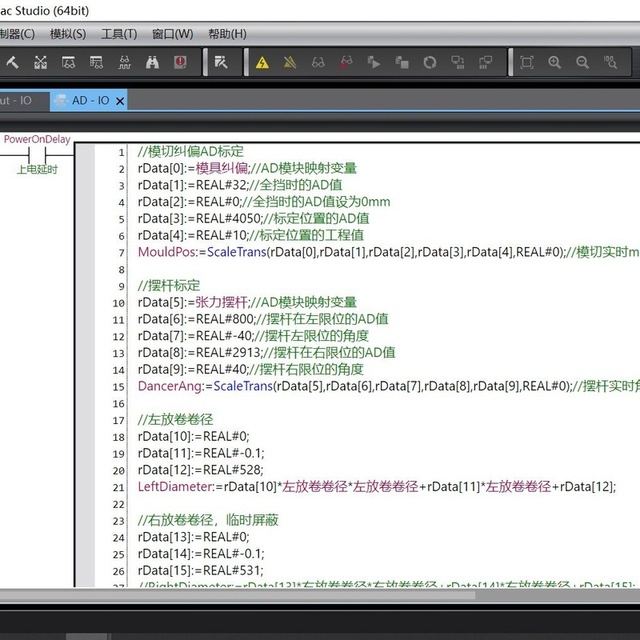The height and width of the screenshot is (640, 640).
Task: Click line rData[8]:=REAL#2913
Action: coord(267,353)
